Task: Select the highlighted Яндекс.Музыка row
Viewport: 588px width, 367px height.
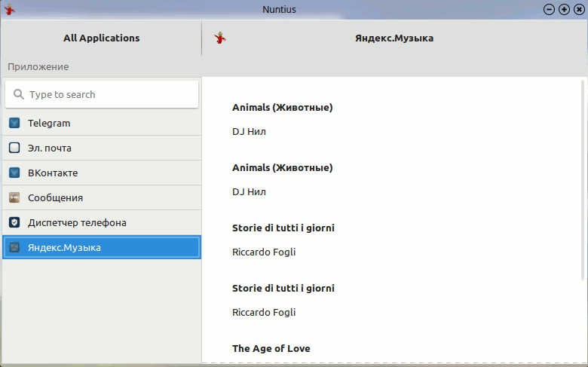Action: tap(102, 247)
